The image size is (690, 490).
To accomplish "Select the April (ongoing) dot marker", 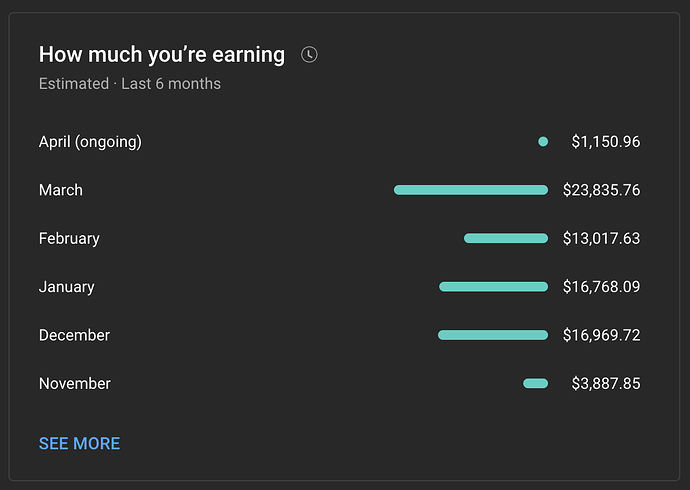I will click(543, 142).
